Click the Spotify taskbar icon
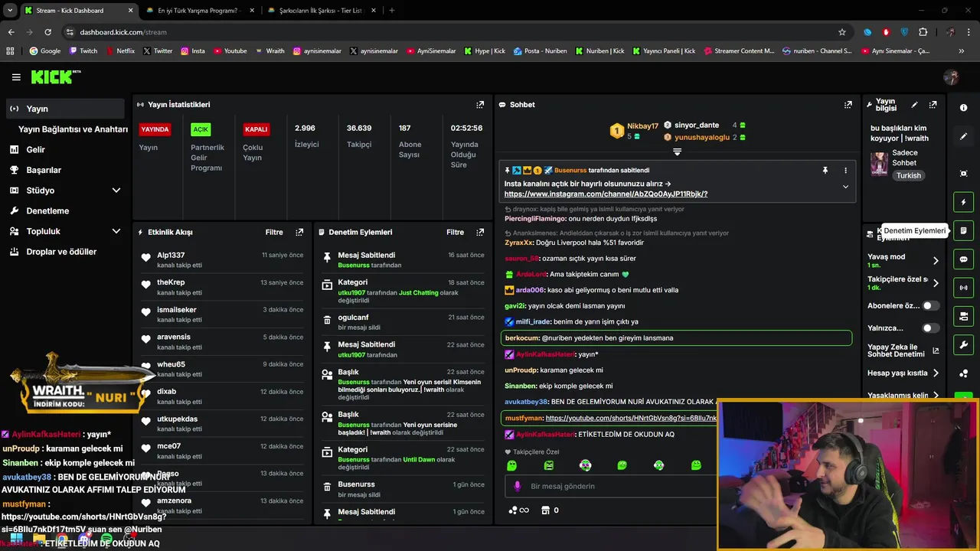The width and height of the screenshot is (980, 551). [106, 540]
